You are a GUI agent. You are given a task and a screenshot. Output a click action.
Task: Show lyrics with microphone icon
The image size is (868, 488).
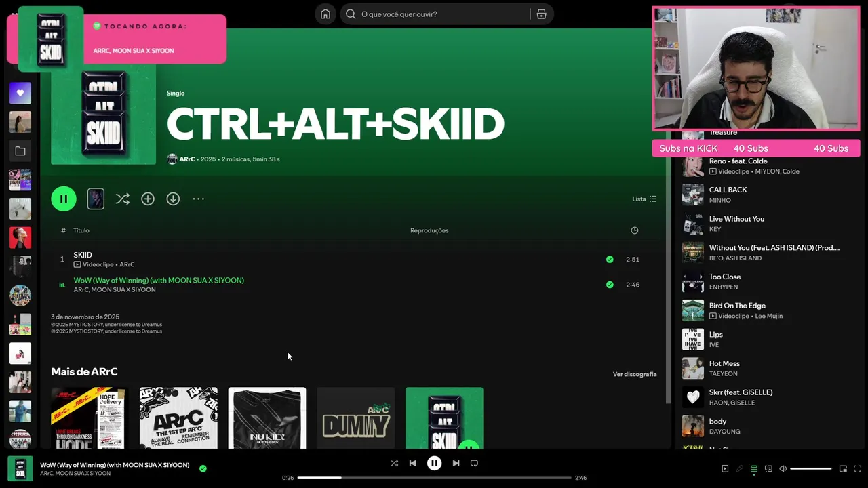pyautogui.click(x=739, y=469)
